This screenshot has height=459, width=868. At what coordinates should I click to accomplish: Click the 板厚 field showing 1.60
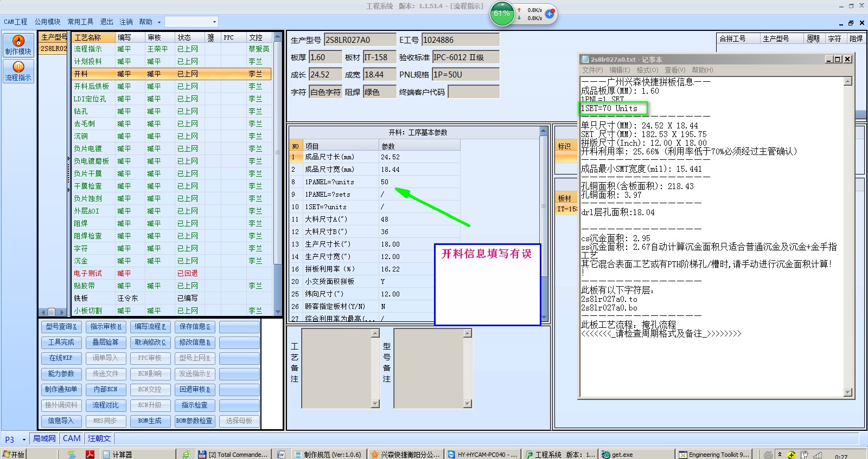pos(325,57)
